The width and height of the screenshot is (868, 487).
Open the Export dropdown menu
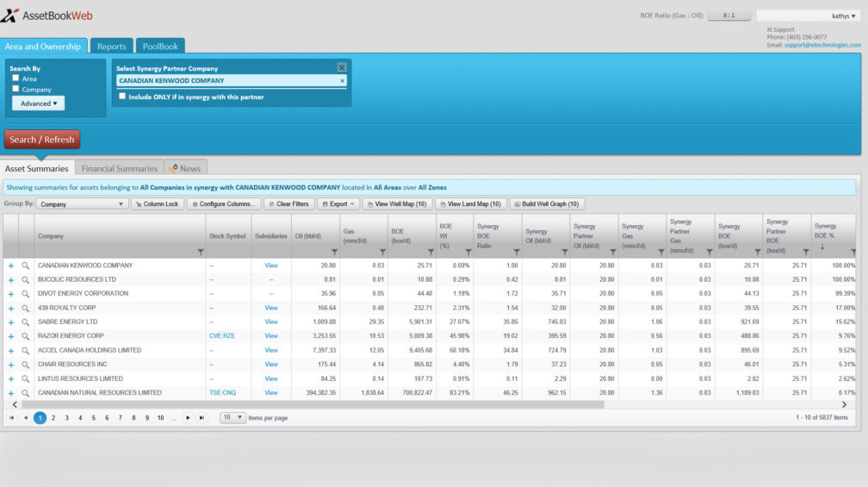[338, 204]
